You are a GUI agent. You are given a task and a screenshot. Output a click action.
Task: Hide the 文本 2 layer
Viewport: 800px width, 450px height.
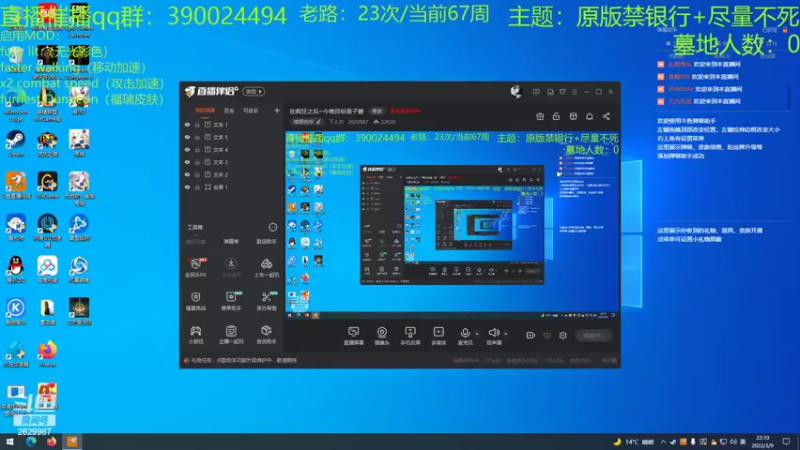point(187,174)
